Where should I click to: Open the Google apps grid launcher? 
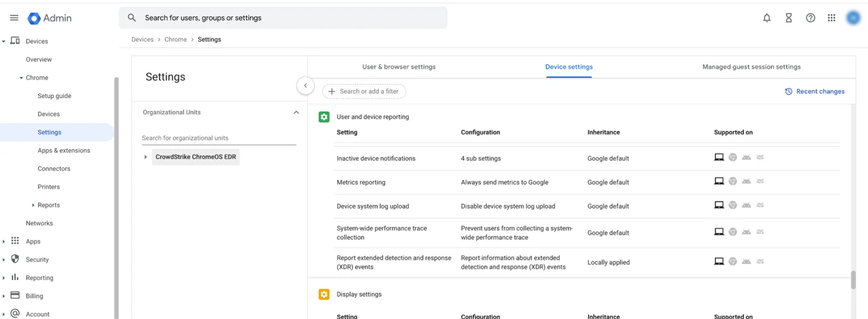tap(832, 18)
